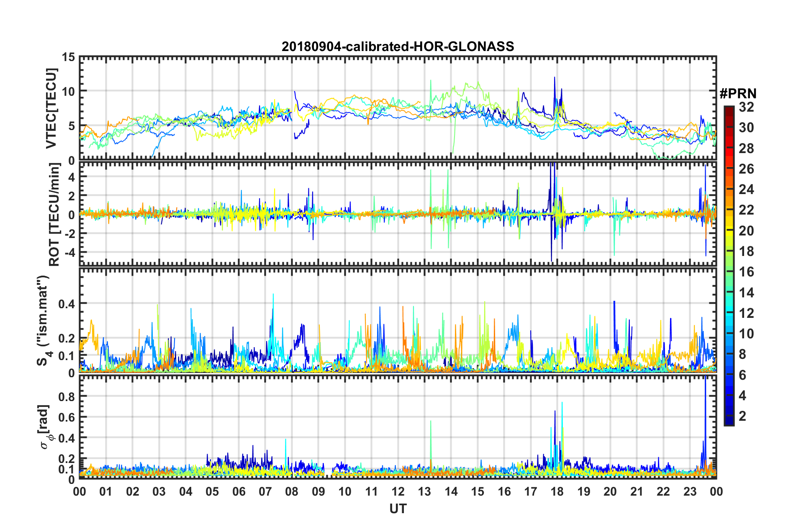Click the 18 hour tick on the UT axis
The height and width of the screenshot is (532, 796).
(557, 491)
